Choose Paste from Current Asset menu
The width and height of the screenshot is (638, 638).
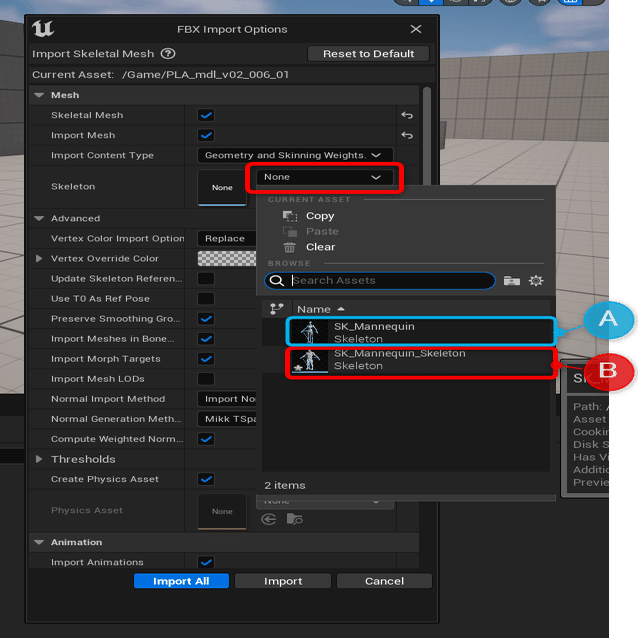pyautogui.click(x=322, y=232)
